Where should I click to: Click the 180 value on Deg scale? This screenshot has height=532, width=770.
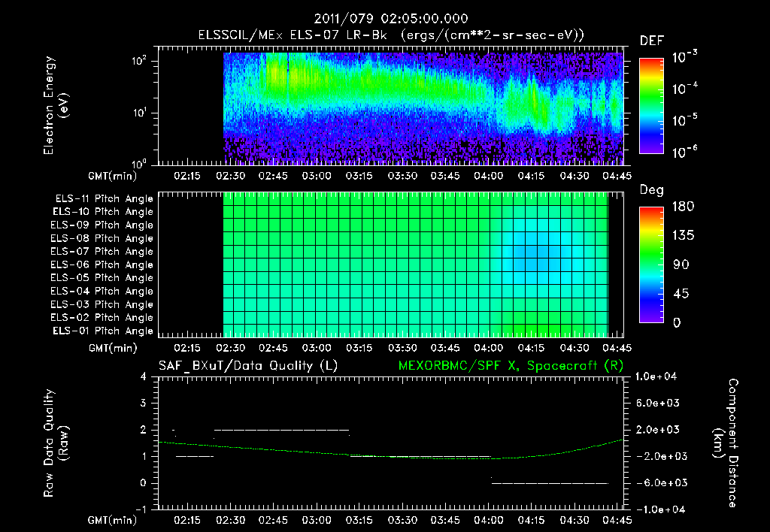point(683,206)
